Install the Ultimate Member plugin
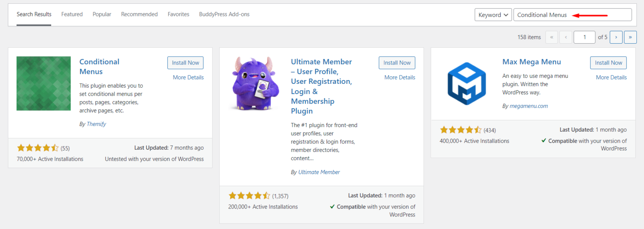Image resolution: width=644 pixels, height=229 pixels. pos(397,63)
